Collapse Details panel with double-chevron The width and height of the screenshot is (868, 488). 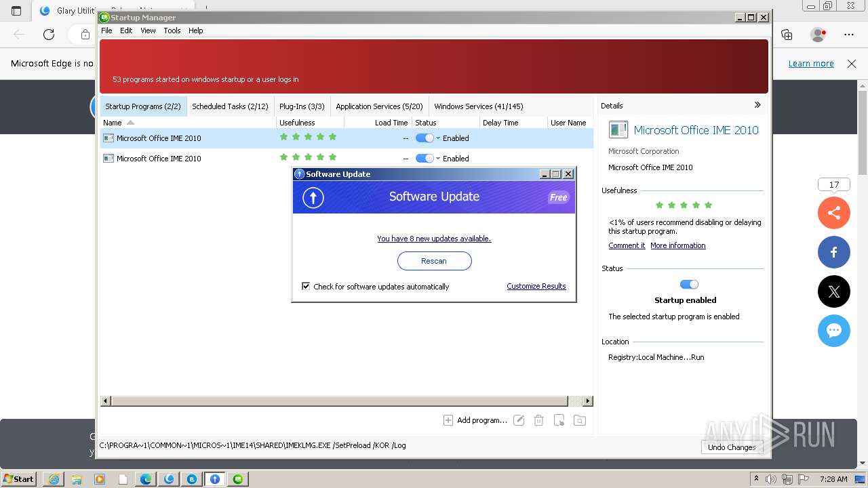point(757,105)
